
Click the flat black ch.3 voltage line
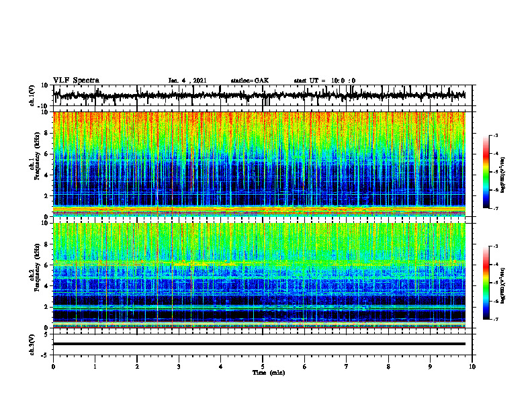tap(259, 344)
